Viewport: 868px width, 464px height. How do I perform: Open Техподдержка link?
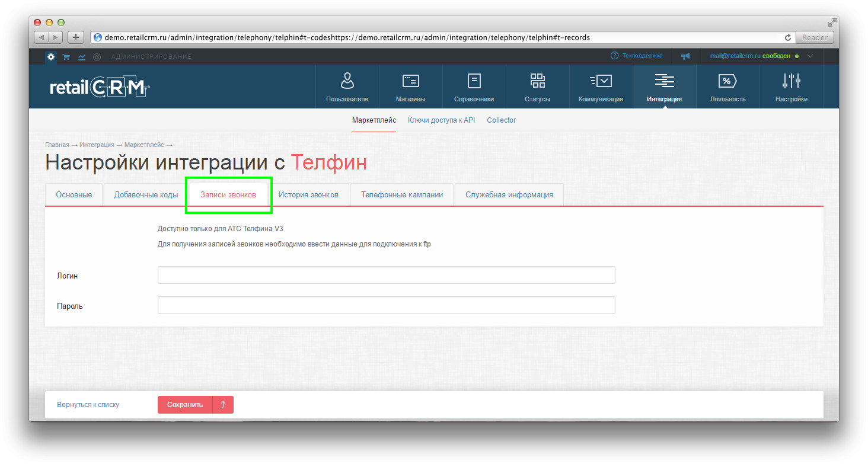point(642,56)
